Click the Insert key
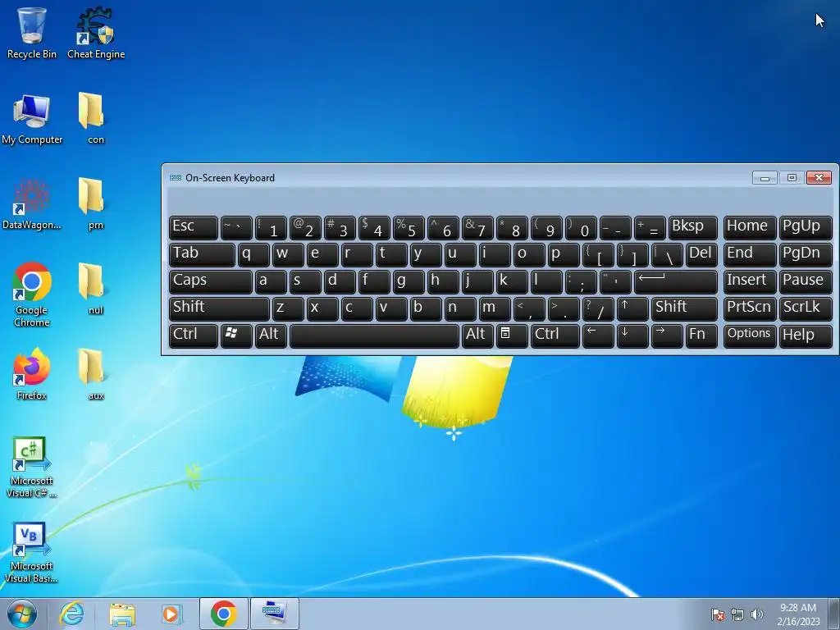The width and height of the screenshot is (840, 630). pos(750,282)
